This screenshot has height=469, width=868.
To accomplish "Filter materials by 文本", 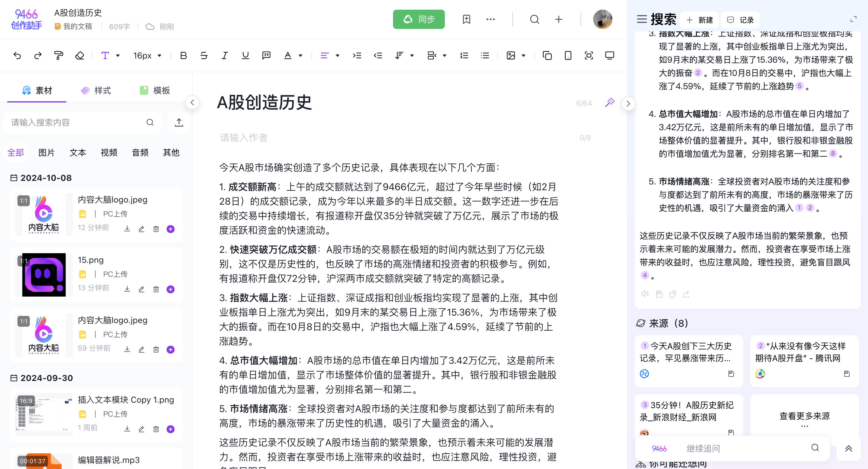I will point(78,153).
